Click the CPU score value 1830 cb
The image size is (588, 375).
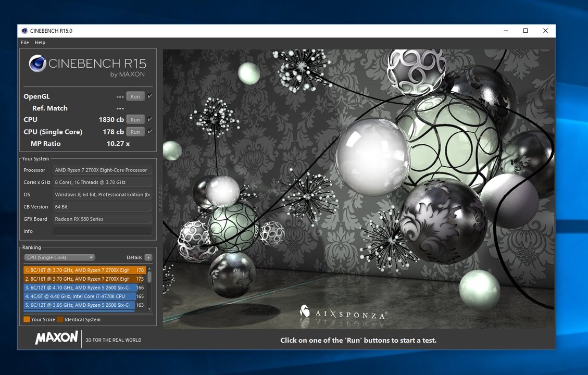[x=111, y=120]
